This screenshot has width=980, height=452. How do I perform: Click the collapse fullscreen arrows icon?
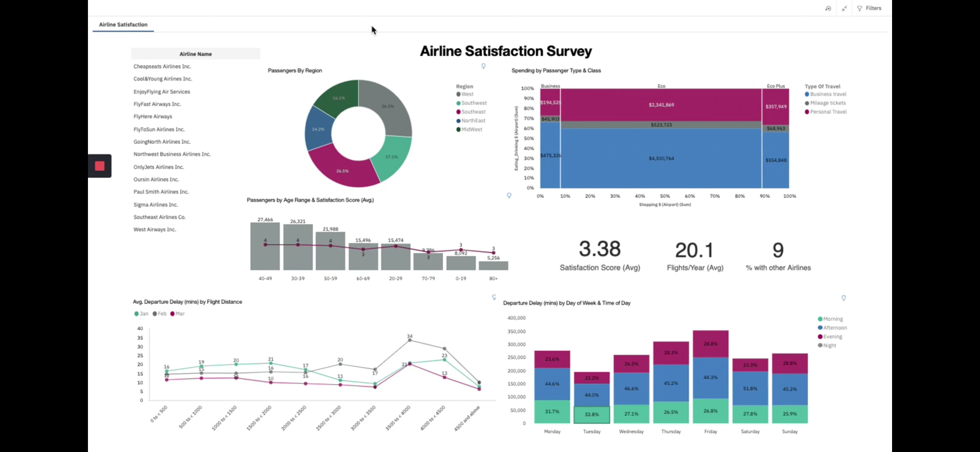tap(844, 8)
